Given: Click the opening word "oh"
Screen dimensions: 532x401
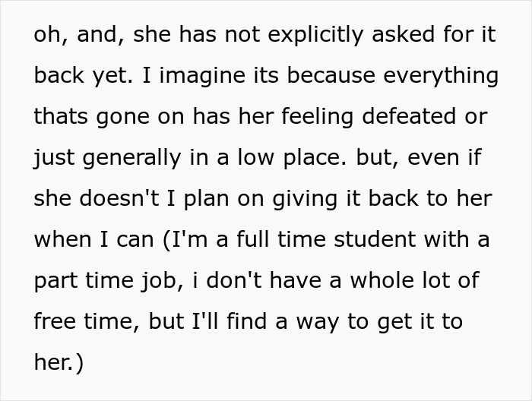Looking at the screenshot, I should click(46, 36).
